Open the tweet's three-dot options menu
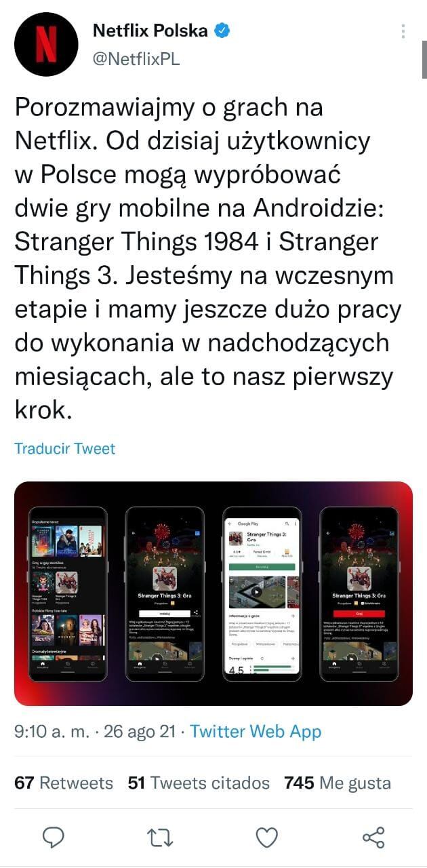The image size is (427, 868). (403, 32)
